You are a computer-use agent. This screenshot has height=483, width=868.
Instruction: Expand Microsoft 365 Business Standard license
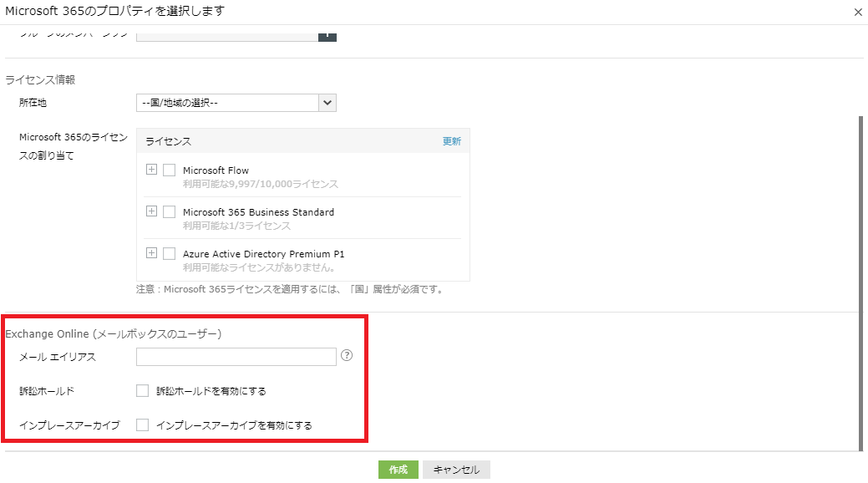151,211
